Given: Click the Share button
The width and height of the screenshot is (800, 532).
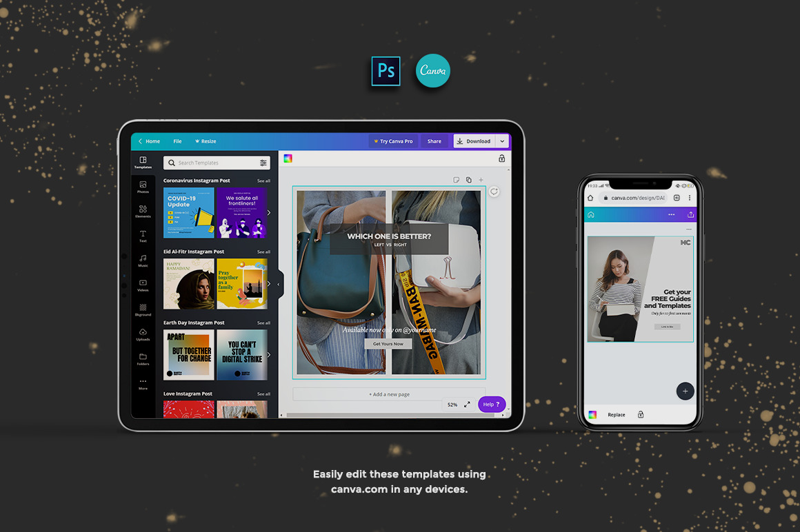Looking at the screenshot, I should coord(434,141).
